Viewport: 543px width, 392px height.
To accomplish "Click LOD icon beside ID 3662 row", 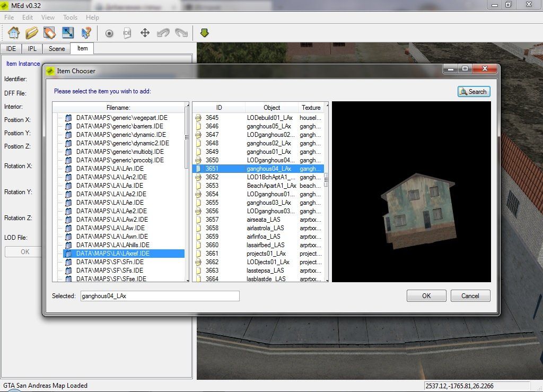I will coord(198,262).
